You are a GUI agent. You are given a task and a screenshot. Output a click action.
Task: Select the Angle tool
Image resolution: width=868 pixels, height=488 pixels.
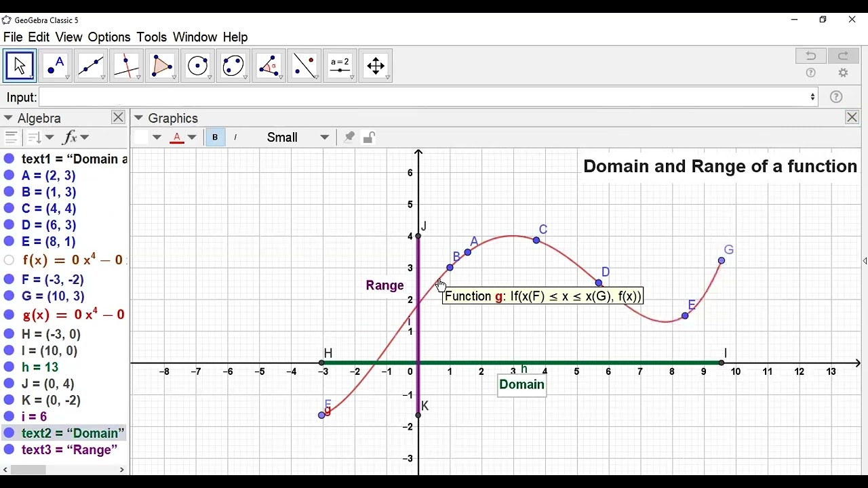[x=269, y=66]
